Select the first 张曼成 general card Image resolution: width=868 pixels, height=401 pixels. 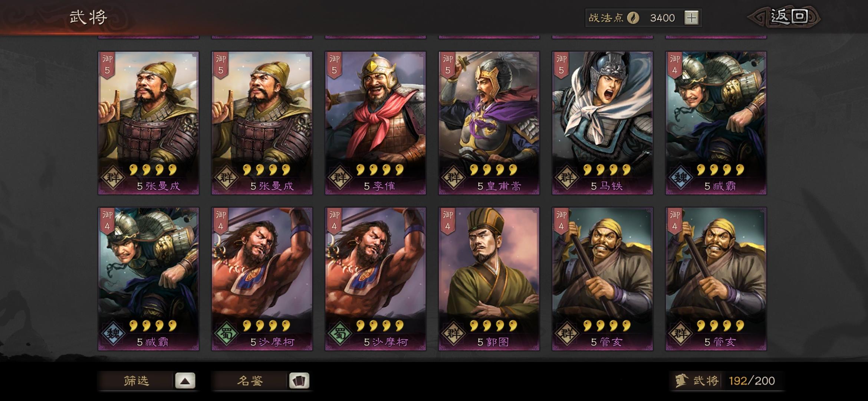[x=148, y=123]
